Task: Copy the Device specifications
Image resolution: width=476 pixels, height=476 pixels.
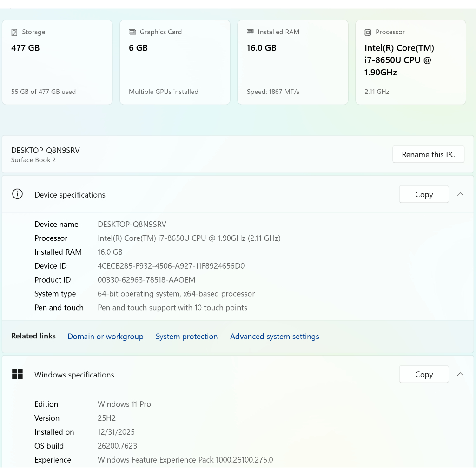Action: 423,194
